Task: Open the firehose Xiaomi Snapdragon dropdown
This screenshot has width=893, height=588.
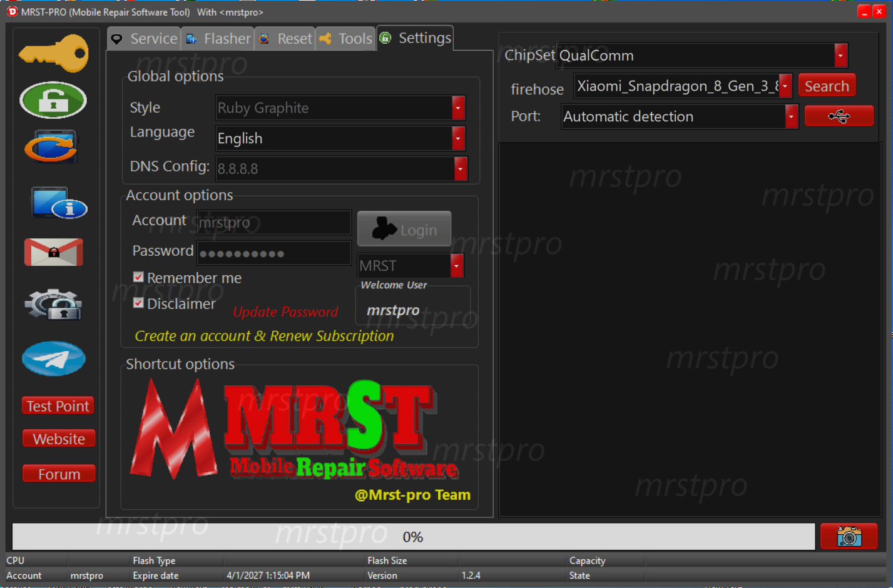Action: [785, 86]
